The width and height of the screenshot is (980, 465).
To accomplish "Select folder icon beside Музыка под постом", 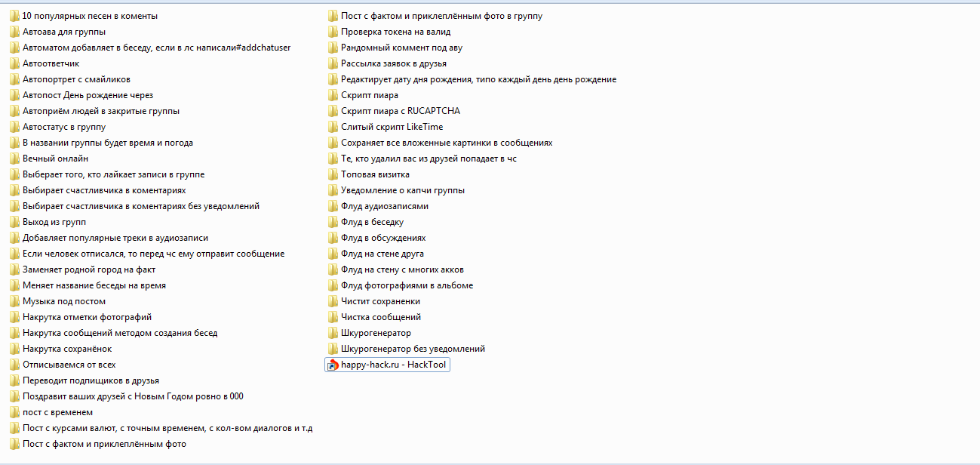I will click(x=14, y=301).
